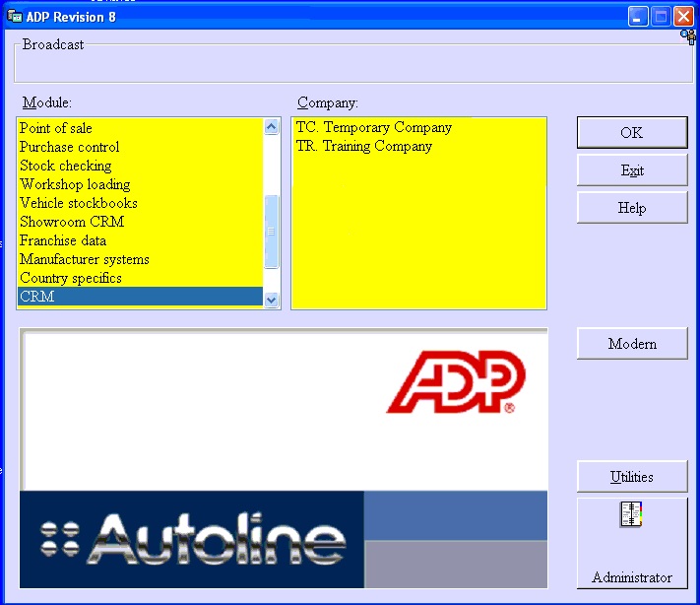Confirm selection with the OK button
700x605 pixels.
coord(632,133)
